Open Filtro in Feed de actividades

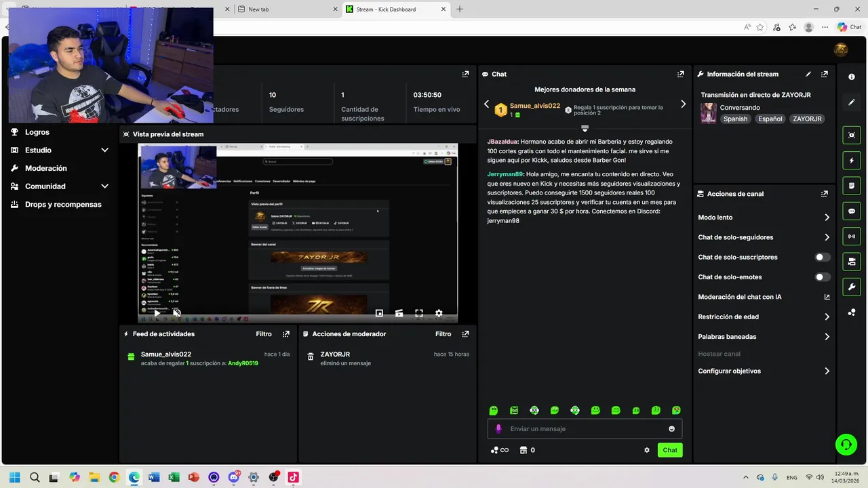coord(264,334)
